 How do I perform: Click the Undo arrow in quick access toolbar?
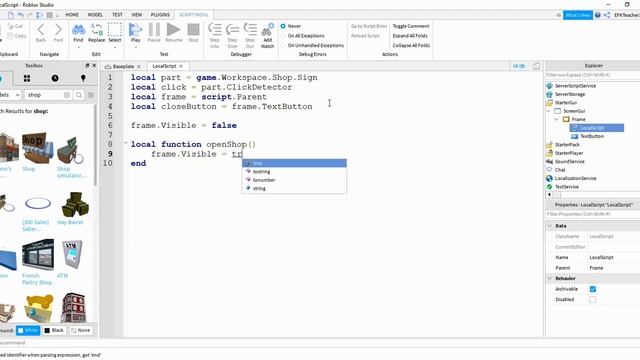pos(20,15)
